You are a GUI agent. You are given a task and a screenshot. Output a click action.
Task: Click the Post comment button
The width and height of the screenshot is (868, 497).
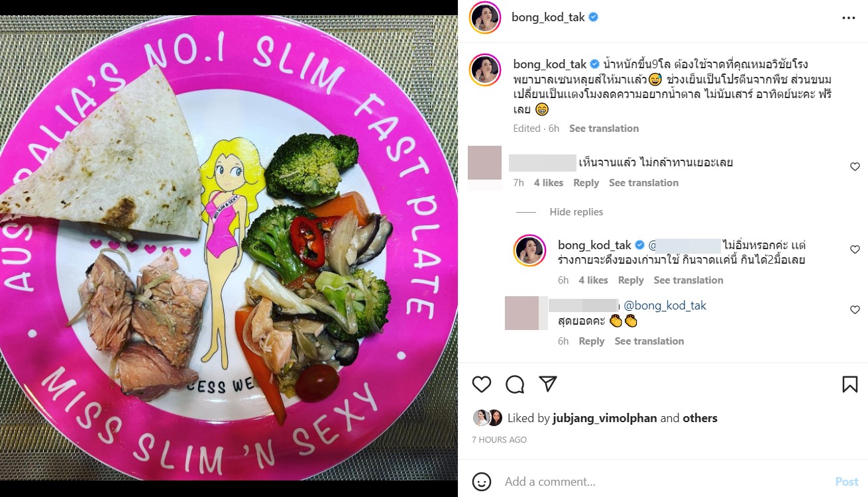846,482
